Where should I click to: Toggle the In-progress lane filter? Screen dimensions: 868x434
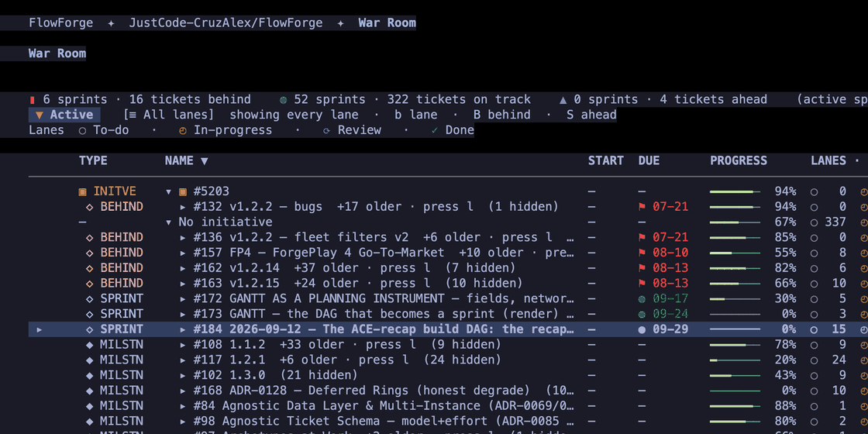(x=226, y=131)
